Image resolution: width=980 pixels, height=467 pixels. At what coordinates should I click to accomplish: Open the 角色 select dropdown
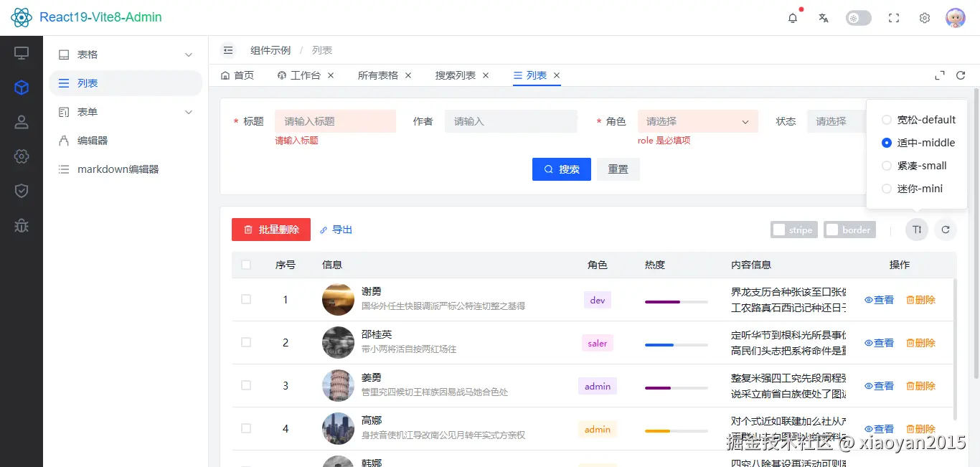698,121
